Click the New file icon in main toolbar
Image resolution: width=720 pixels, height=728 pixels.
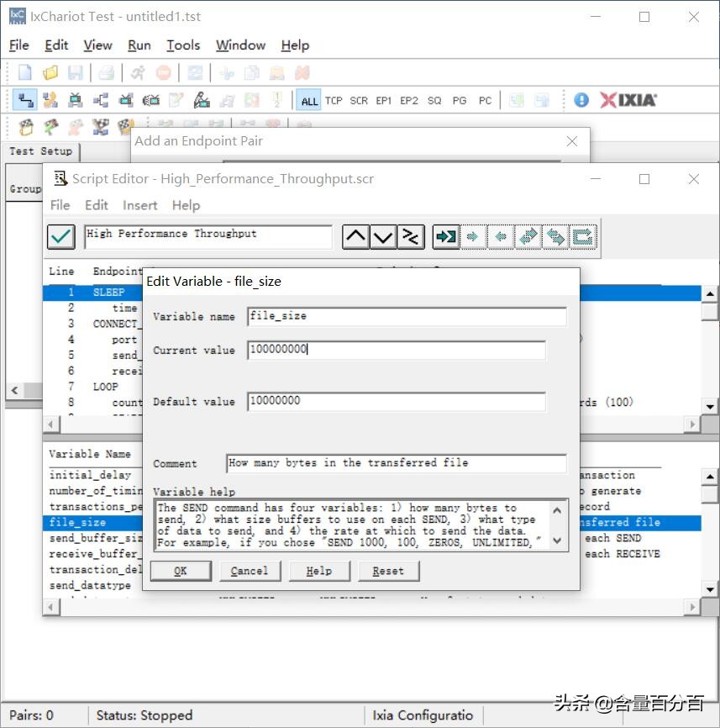click(25, 73)
